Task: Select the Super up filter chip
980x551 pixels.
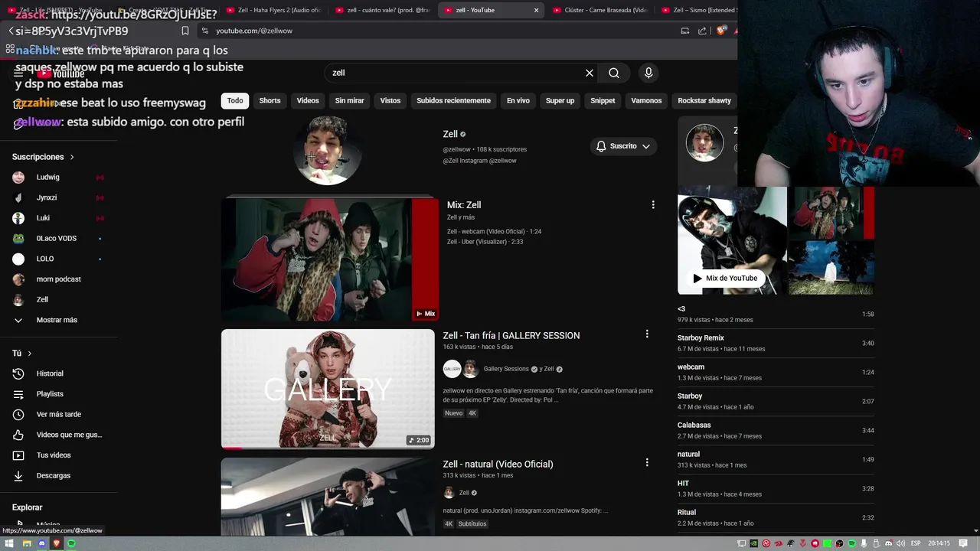Action: tap(560, 100)
